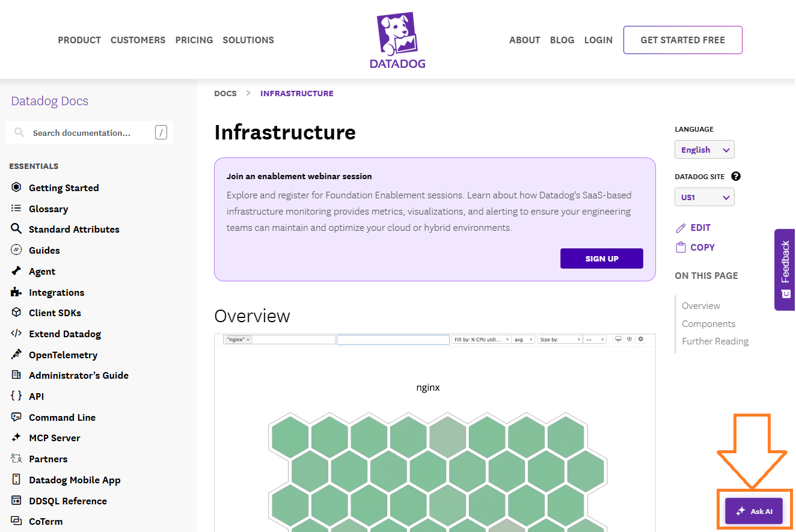Click the clipboard icon next to Copy
Viewport: 796px width, 532px height.
(681, 247)
